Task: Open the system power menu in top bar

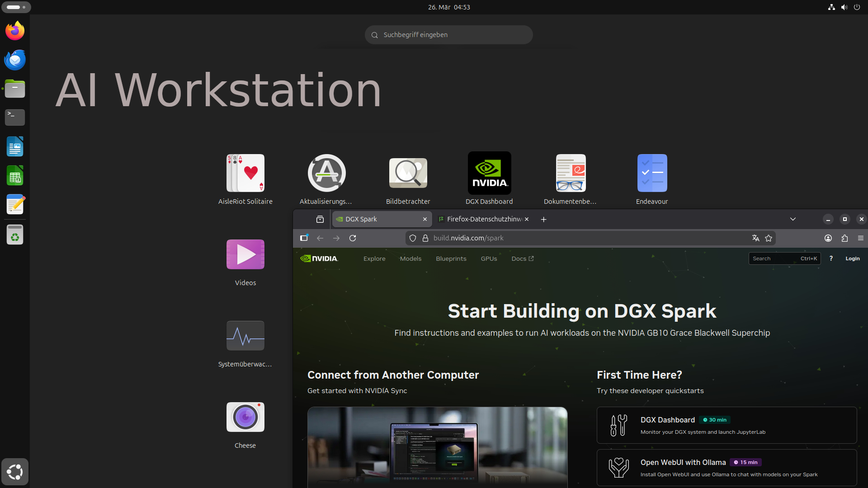Action: tap(857, 7)
